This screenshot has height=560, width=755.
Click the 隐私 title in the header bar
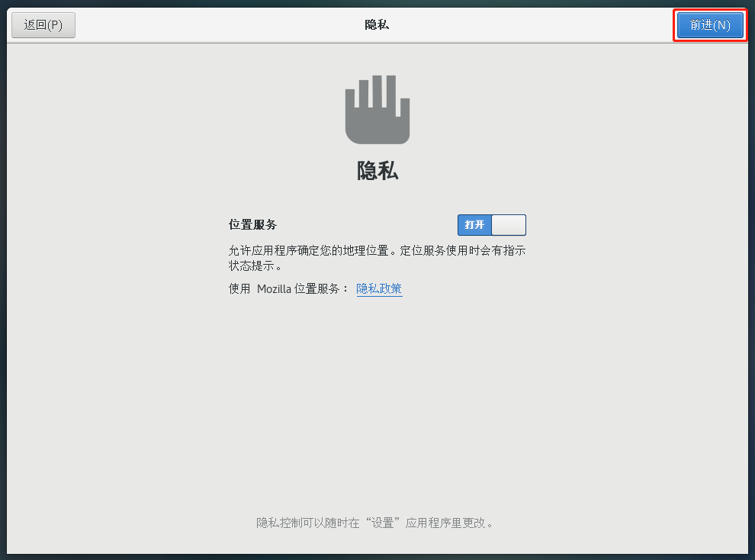tap(377, 25)
